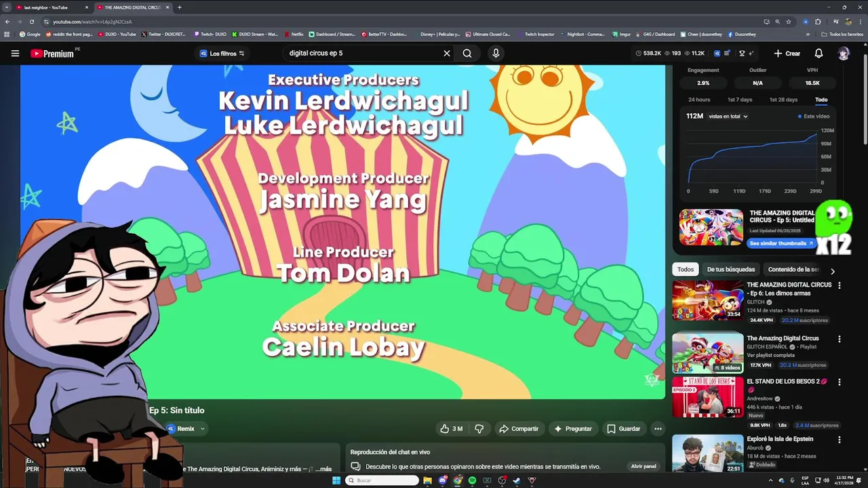The height and width of the screenshot is (488, 868).
Task: Open the reddit: the front page bookmark
Action: (69, 34)
